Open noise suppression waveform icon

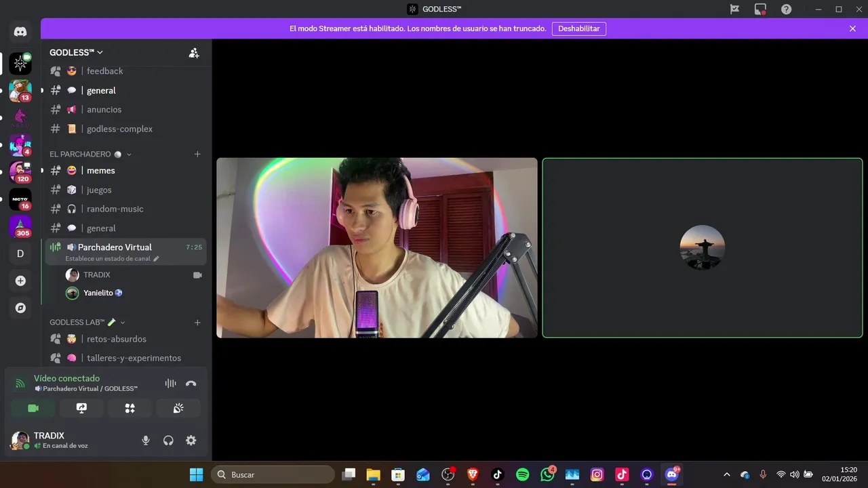coord(170,383)
